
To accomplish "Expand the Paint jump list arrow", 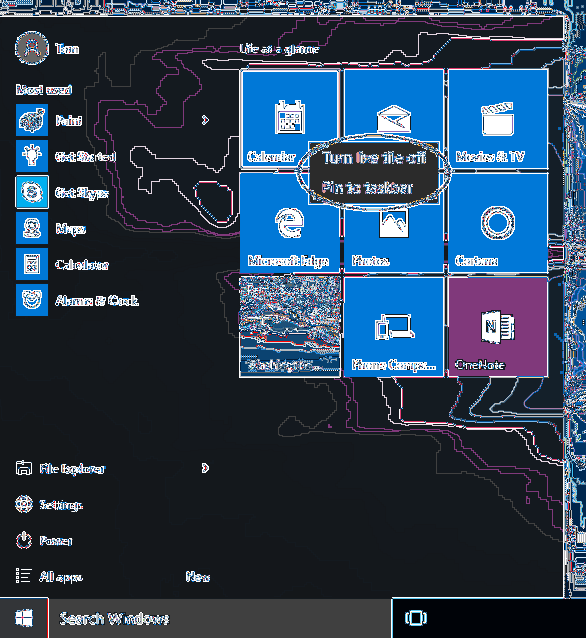I will click(x=205, y=120).
